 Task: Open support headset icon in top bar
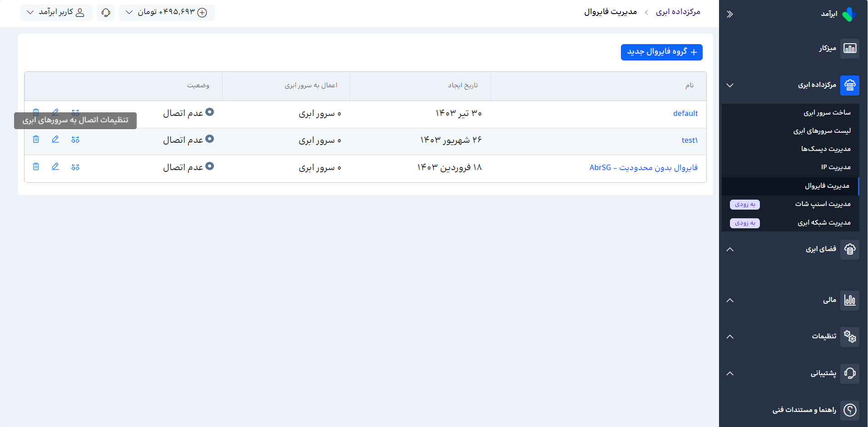point(106,12)
